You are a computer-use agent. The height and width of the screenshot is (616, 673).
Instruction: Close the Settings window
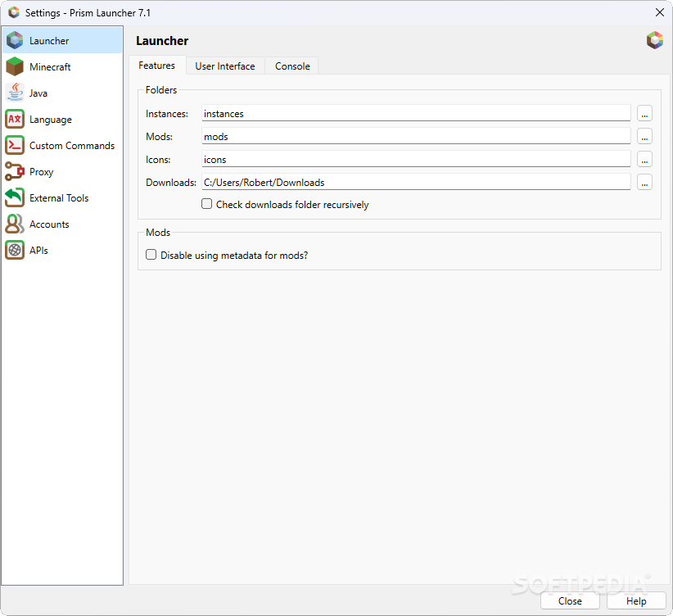pyautogui.click(x=660, y=12)
